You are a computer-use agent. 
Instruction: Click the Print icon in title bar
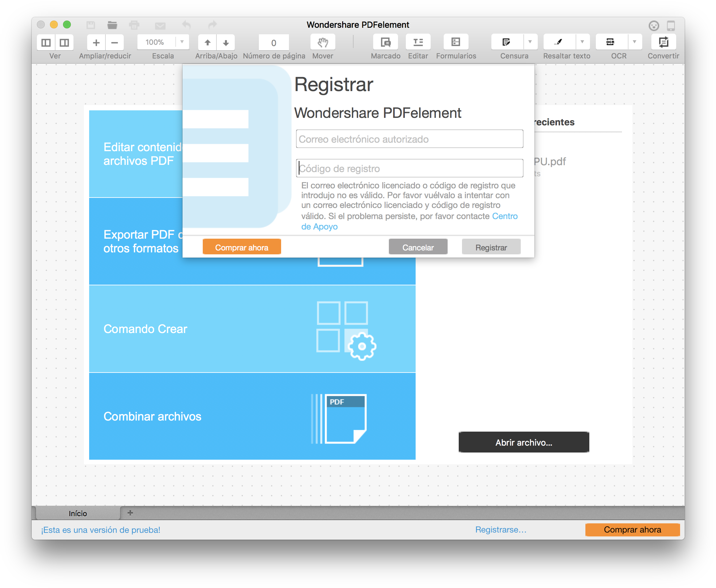134,25
